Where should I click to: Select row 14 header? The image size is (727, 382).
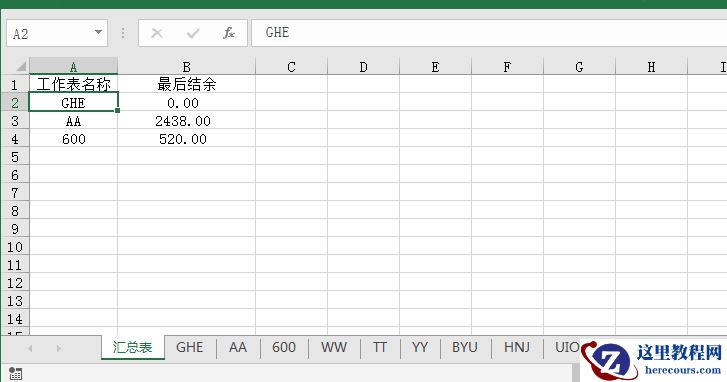click(15, 319)
